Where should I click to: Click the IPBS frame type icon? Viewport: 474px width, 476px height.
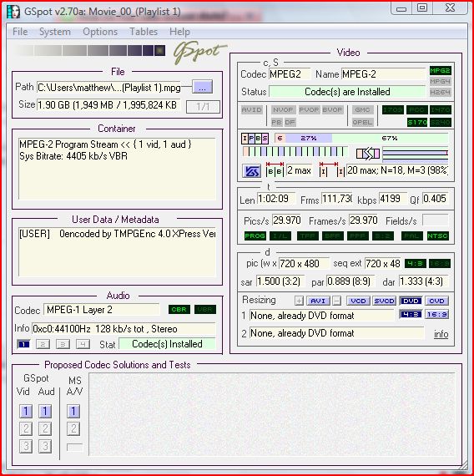tap(255, 139)
